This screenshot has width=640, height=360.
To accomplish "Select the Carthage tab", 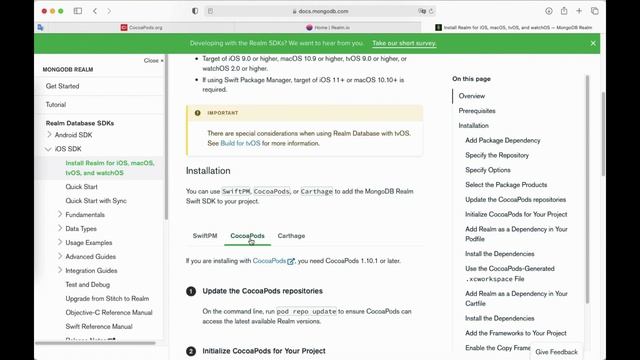I will 291,236.
